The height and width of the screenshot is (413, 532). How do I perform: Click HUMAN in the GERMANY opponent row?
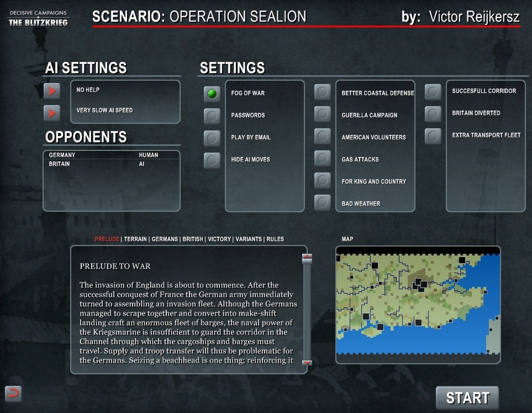pos(148,155)
